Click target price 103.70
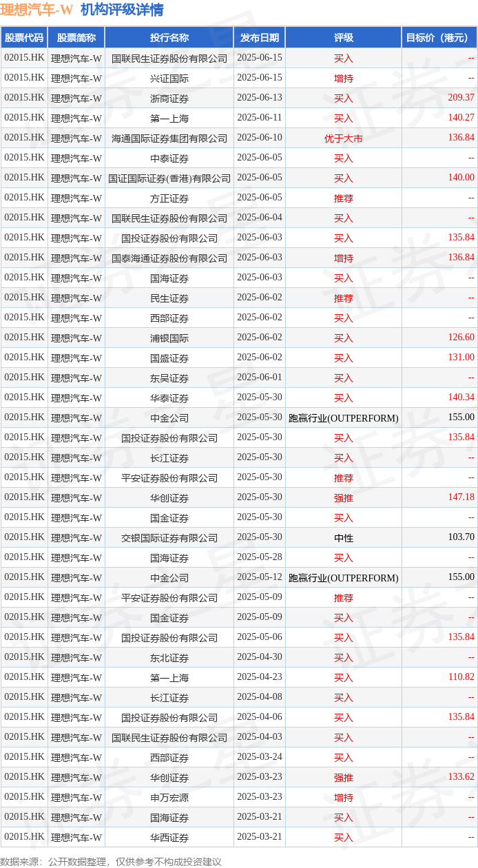 tap(461, 537)
